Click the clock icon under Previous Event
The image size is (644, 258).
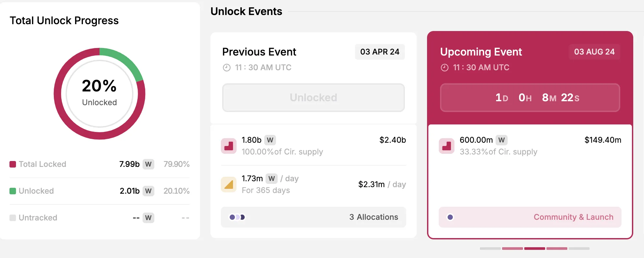tap(226, 68)
